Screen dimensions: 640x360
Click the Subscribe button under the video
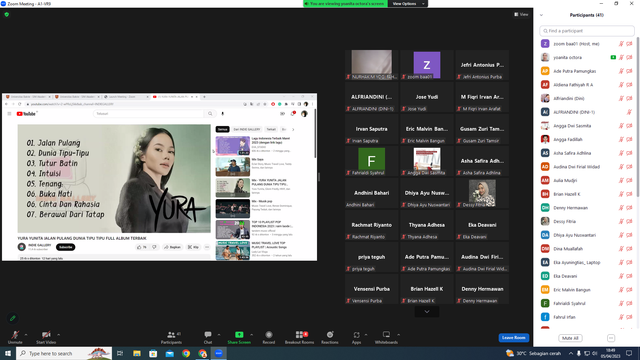click(65, 247)
